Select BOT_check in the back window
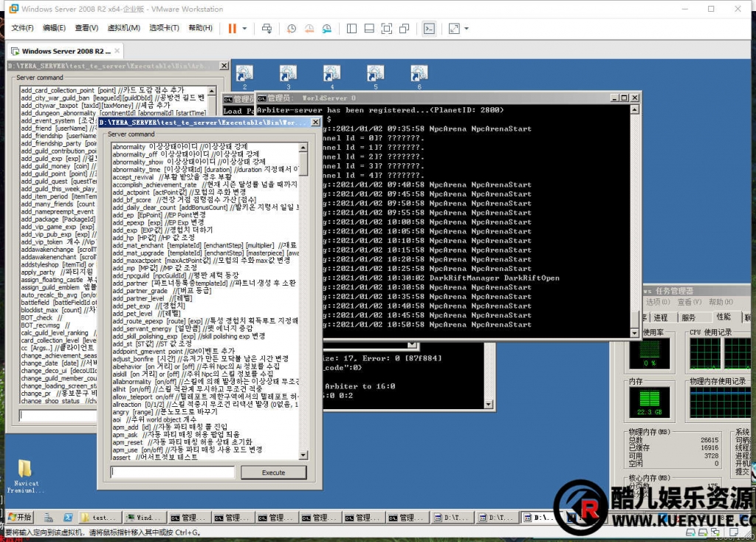This screenshot has width=756, height=542. point(58,318)
